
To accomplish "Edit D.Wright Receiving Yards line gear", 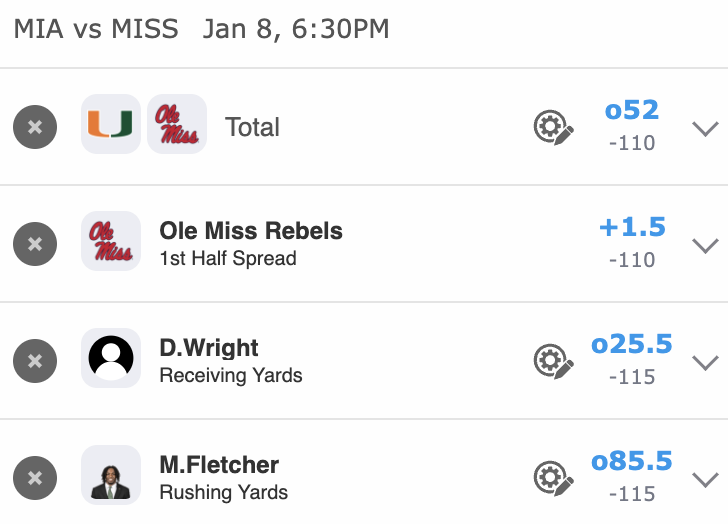I will pos(553,361).
